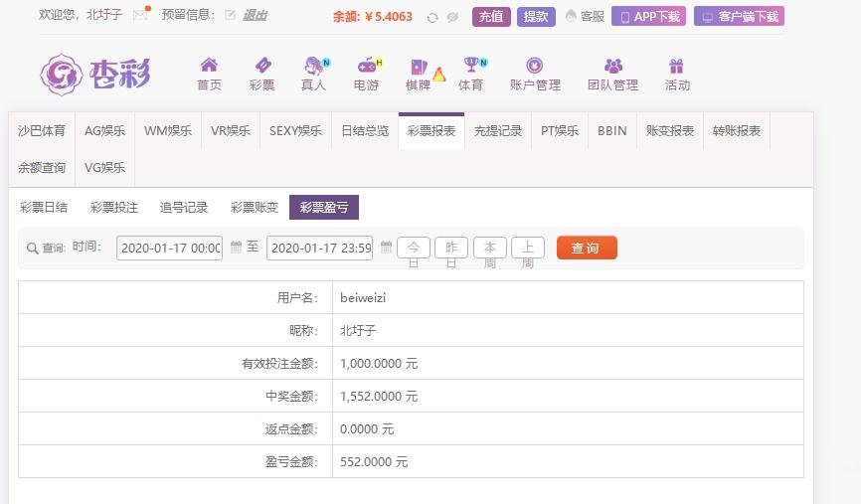Open 账户管理 account icon
861x504 pixels.
(x=534, y=66)
